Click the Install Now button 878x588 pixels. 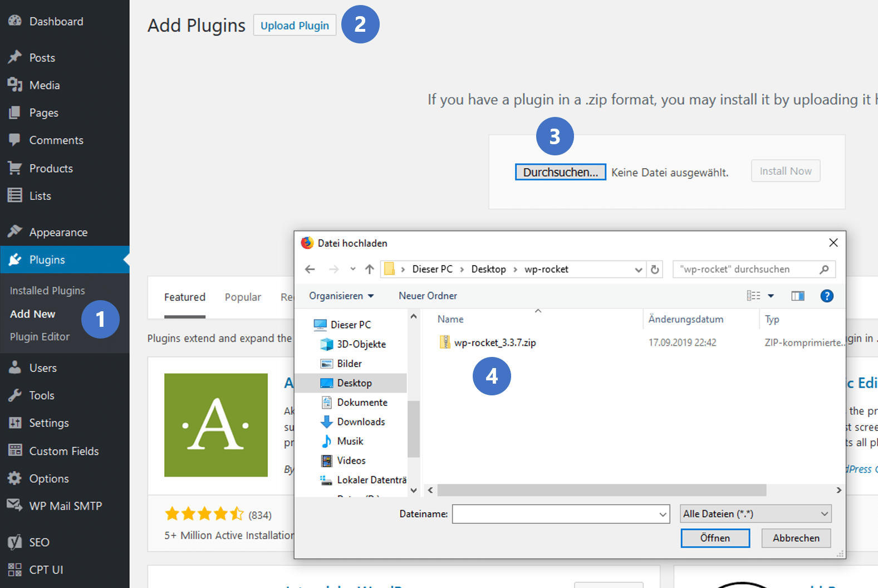[x=786, y=171]
